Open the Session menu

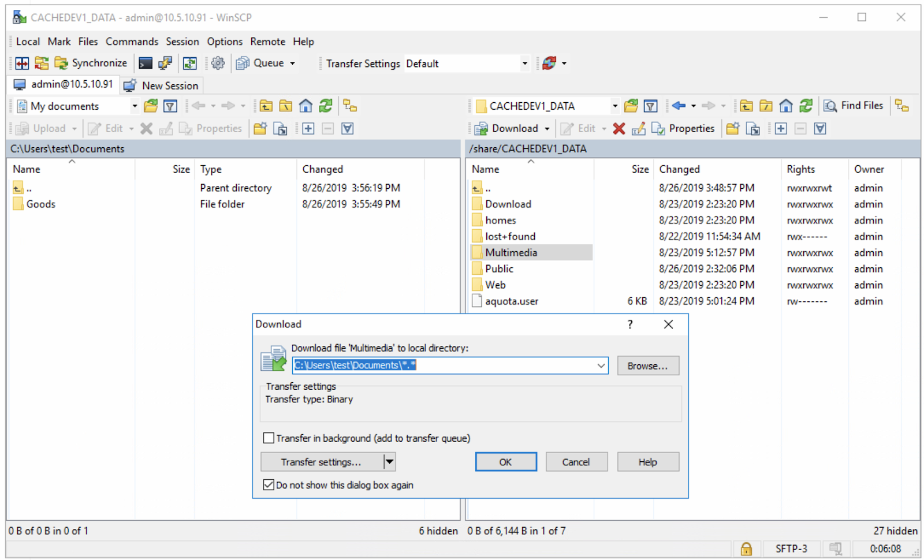[x=182, y=42]
